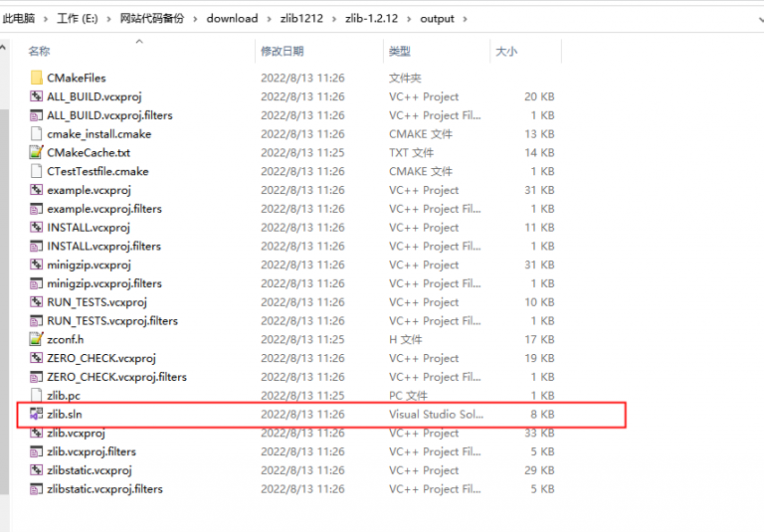The width and height of the screenshot is (764, 532).
Task: Click the zconf.h header file icon
Action: 37,339
